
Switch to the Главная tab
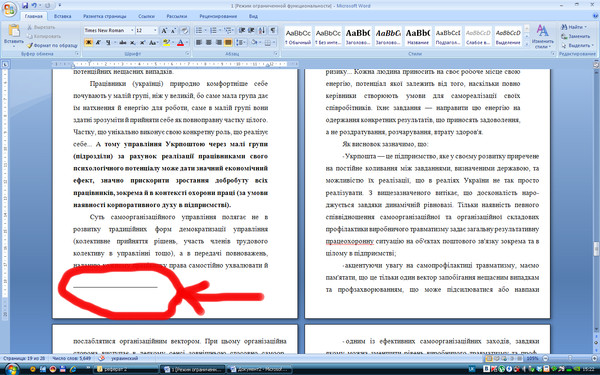pyautogui.click(x=34, y=16)
